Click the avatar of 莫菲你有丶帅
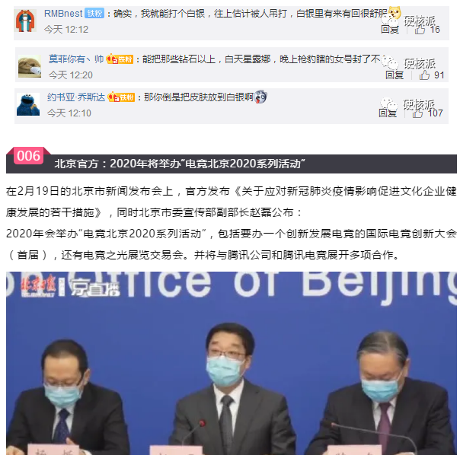 tap(30, 66)
